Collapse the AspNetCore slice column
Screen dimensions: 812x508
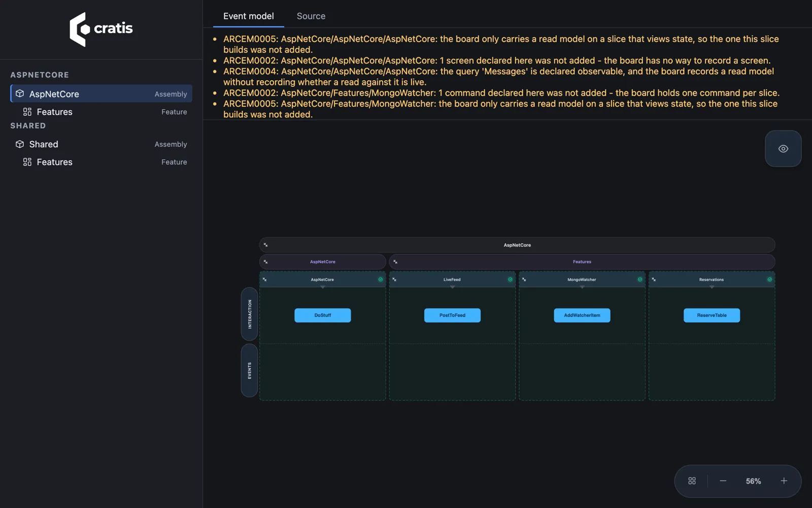click(x=264, y=279)
